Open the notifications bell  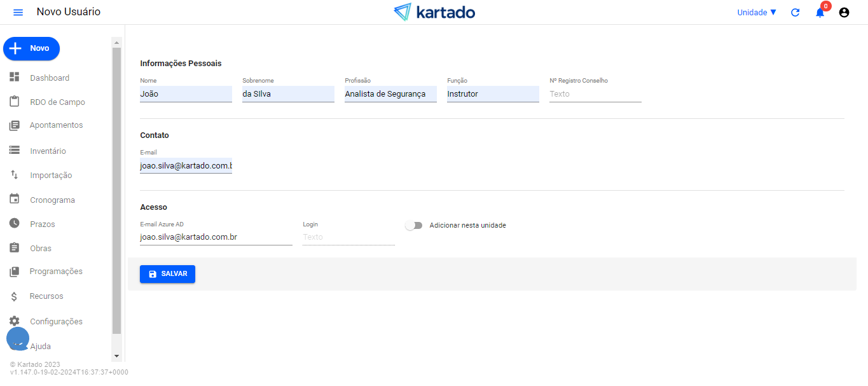pyautogui.click(x=820, y=13)
